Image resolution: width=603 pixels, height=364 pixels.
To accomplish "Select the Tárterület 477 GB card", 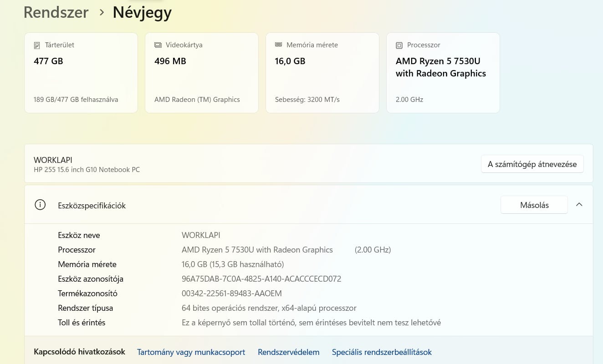I will pos(81,73).
